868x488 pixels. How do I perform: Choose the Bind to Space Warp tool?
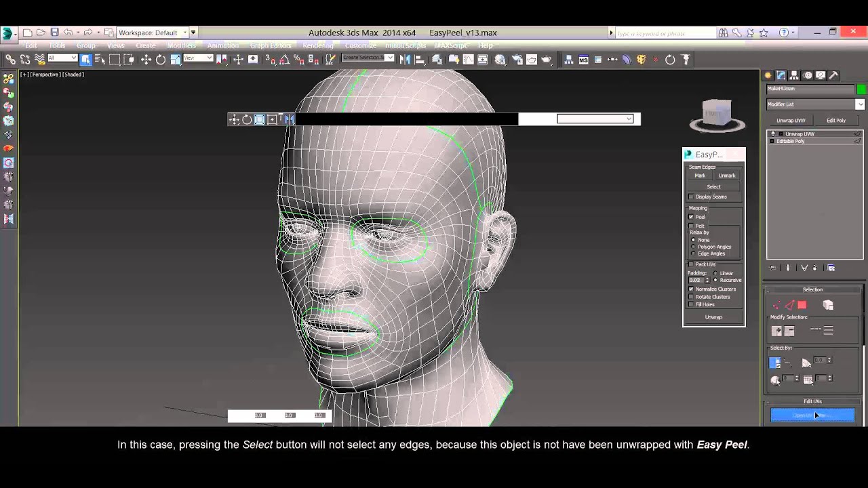(40, 60)
